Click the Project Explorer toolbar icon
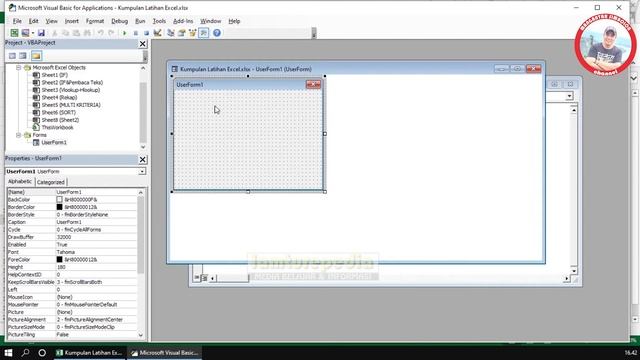The width and height of the screenshot is (640, 360). (x=171, y=33)
